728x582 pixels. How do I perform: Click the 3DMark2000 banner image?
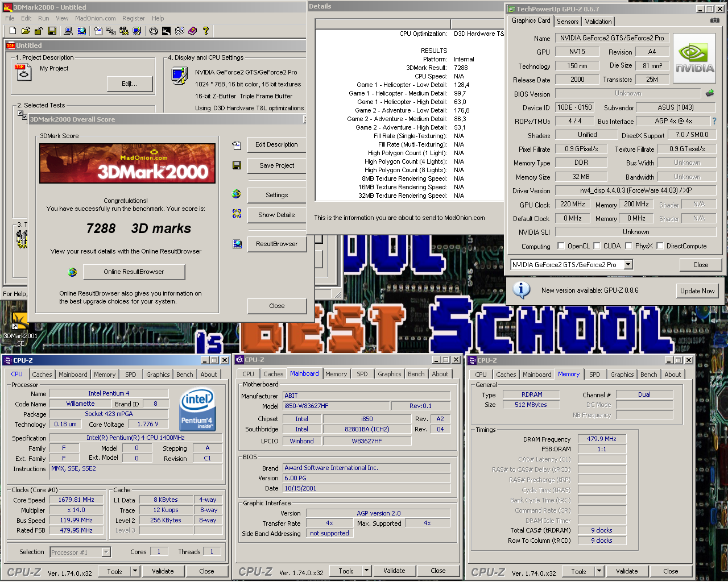127,163
